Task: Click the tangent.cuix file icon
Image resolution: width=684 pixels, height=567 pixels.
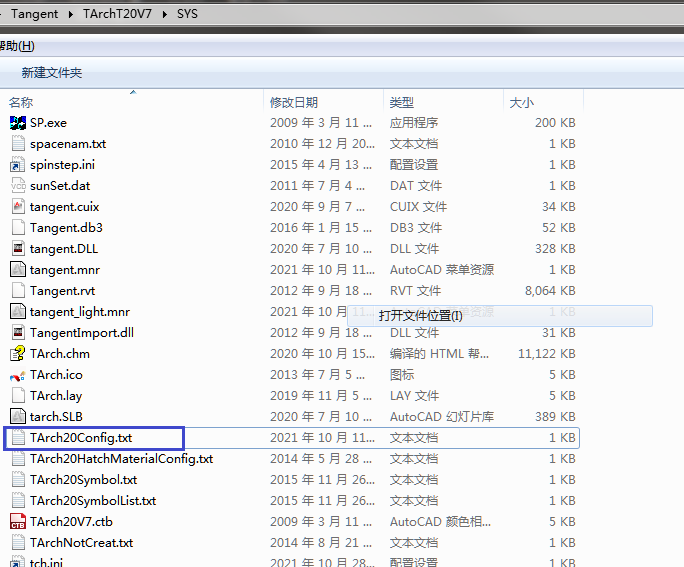Action: pyautogui.click(x=18, y=207)
